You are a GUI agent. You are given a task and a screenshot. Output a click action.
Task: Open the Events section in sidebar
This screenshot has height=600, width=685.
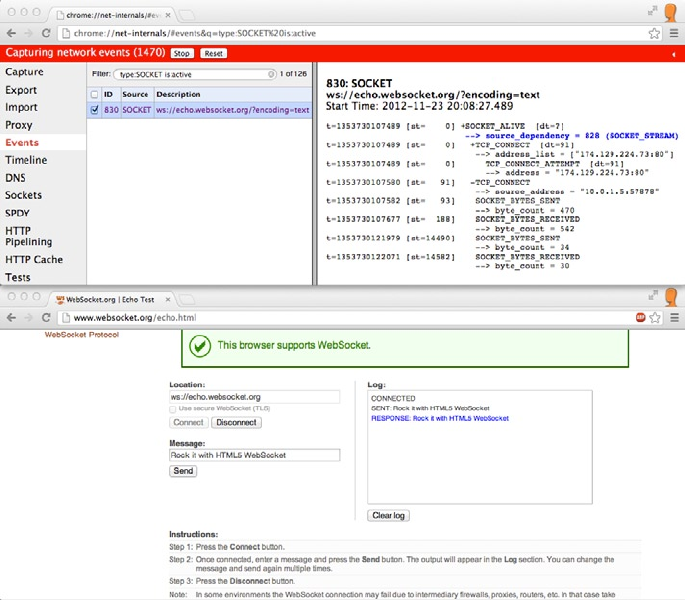point(22,142)
